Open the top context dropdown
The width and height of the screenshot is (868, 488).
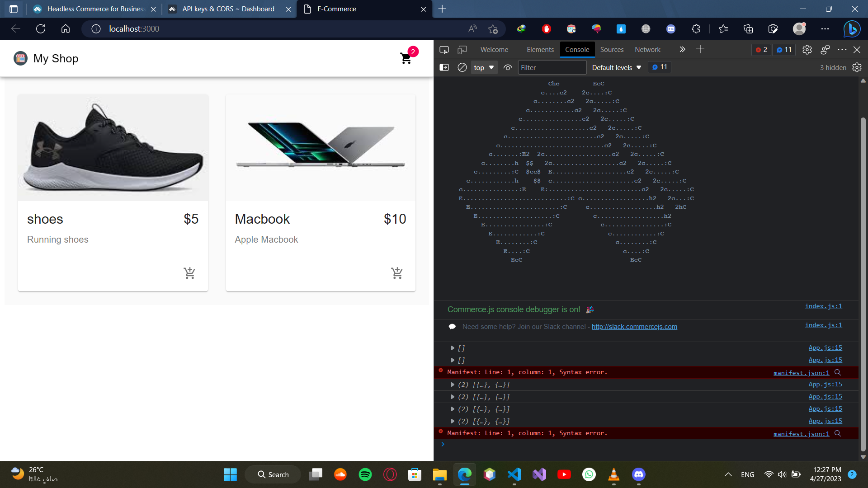point(484,67)
